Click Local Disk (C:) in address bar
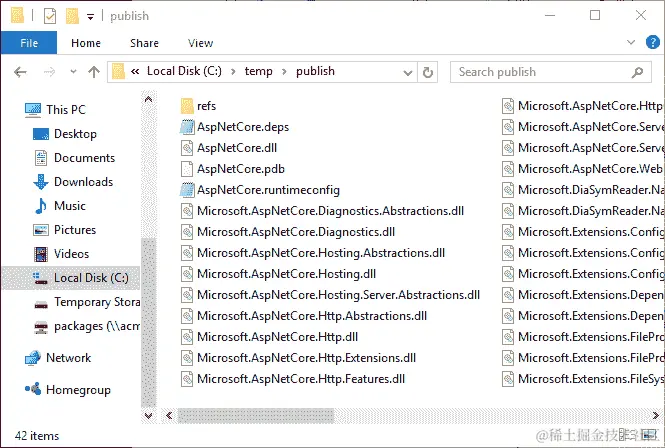The height and width of the screenshot is (448, 665). pyautogui.click(x=184, y=71)
